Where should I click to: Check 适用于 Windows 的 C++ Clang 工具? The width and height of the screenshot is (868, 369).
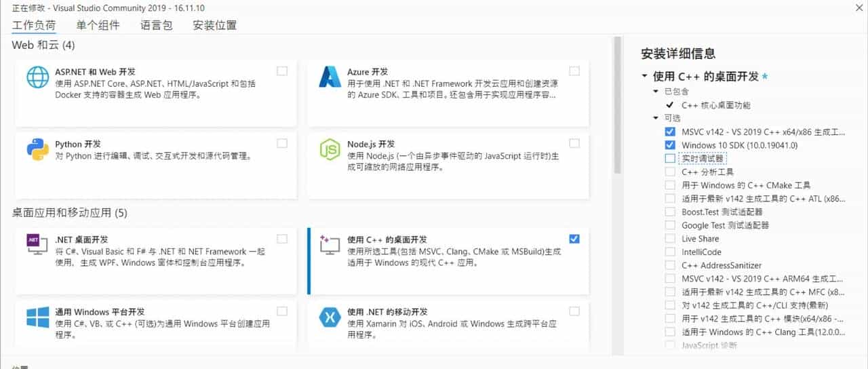pos(670,332)
